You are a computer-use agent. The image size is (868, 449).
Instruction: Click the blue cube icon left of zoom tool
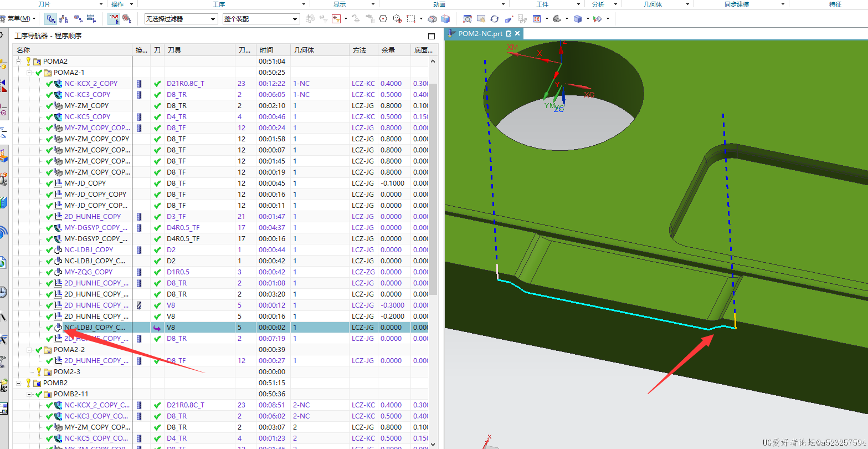point(445,19)
